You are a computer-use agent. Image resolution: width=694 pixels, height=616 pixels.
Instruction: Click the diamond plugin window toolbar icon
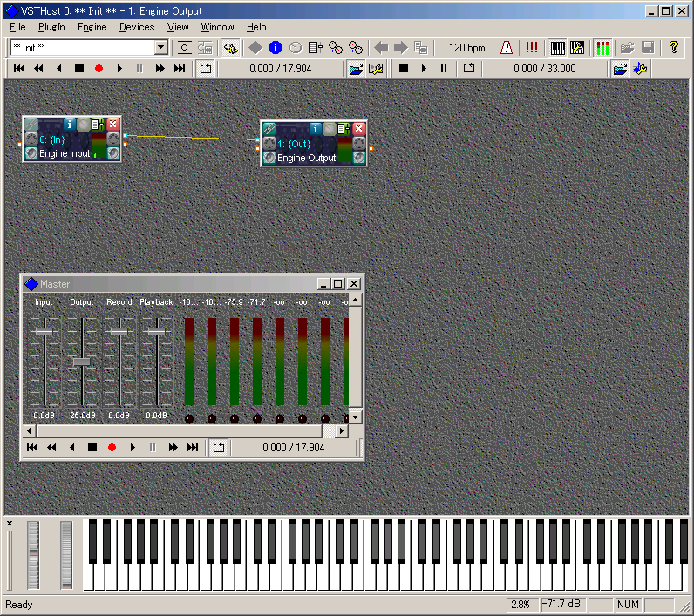coord(255,48)
